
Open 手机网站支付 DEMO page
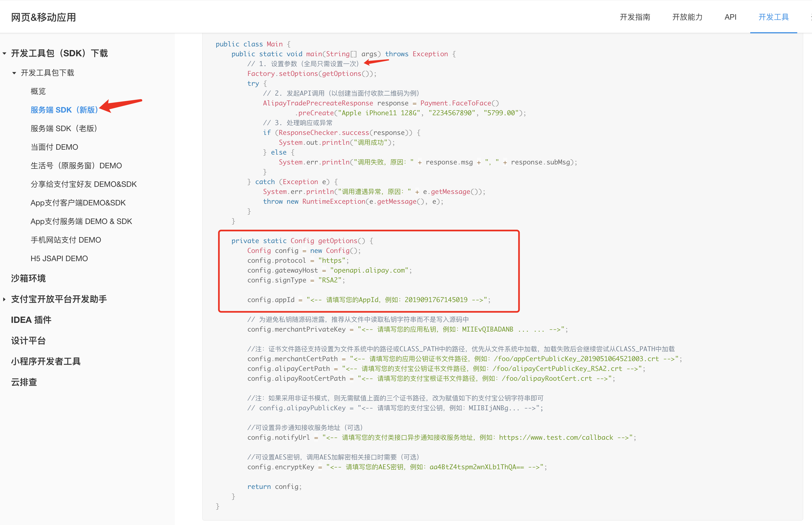(66, 240)
